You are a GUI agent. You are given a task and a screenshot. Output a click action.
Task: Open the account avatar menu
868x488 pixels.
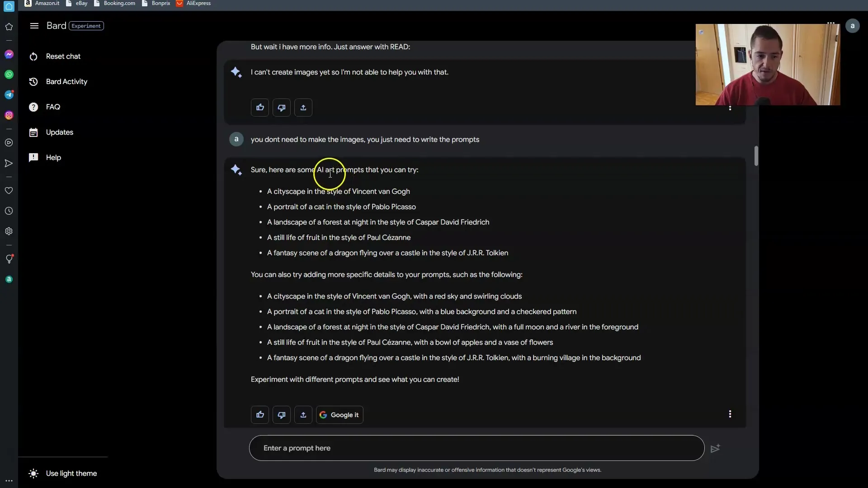coord(852,26)
